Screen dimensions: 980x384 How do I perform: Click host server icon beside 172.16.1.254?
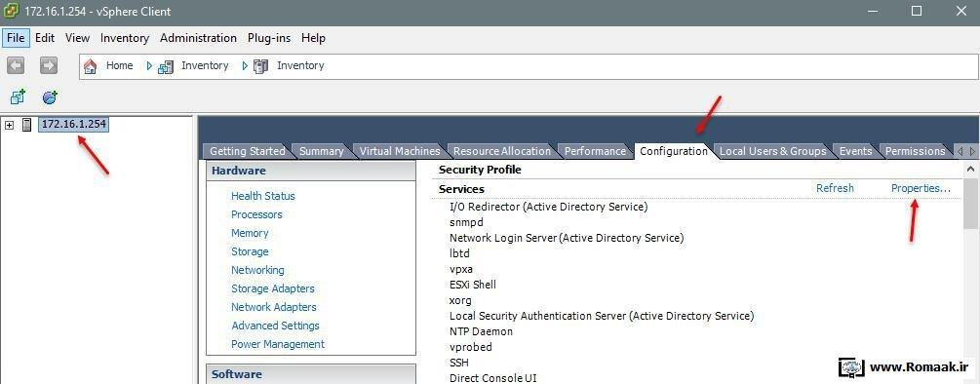click(26, 125)
